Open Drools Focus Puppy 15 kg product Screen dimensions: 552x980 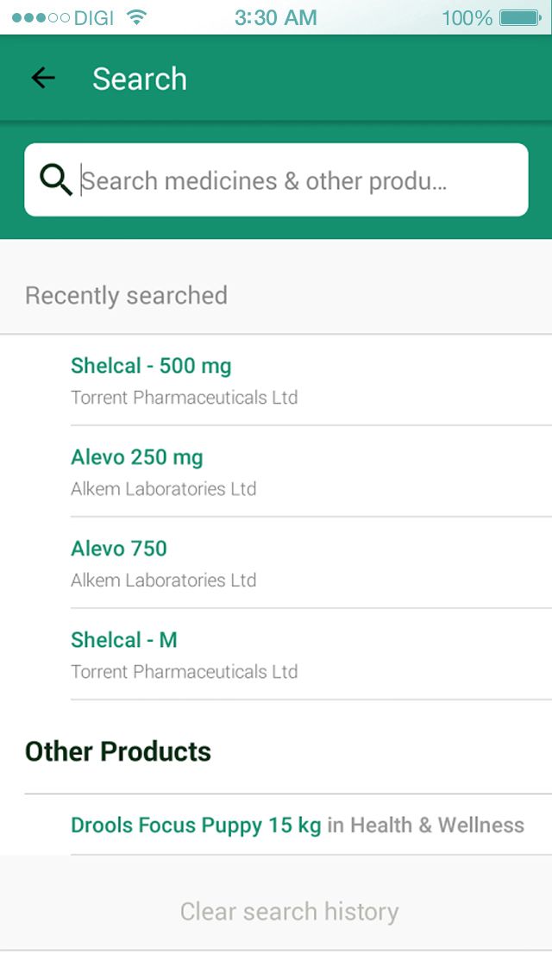[x=196, y=825]
